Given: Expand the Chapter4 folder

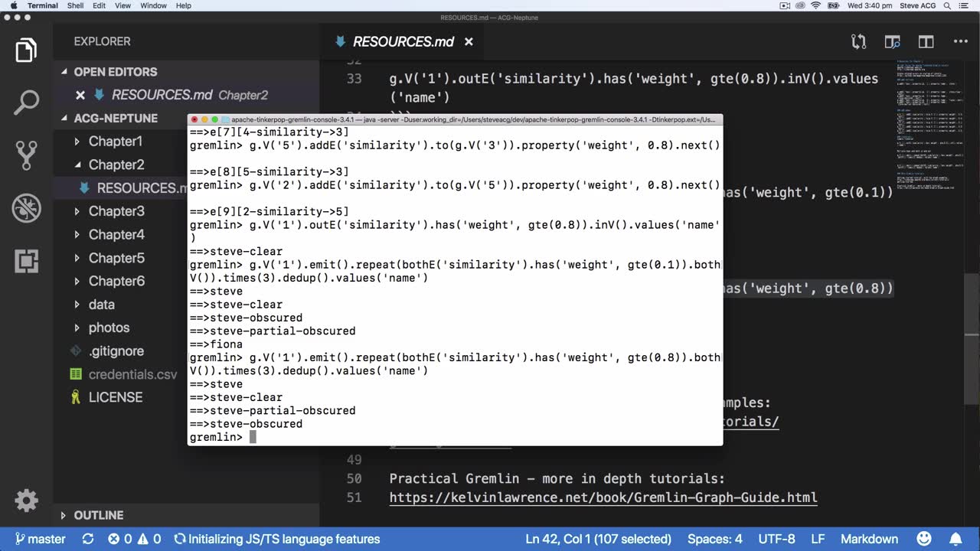Looking at the screenshot, I should (x=116, y=234).
